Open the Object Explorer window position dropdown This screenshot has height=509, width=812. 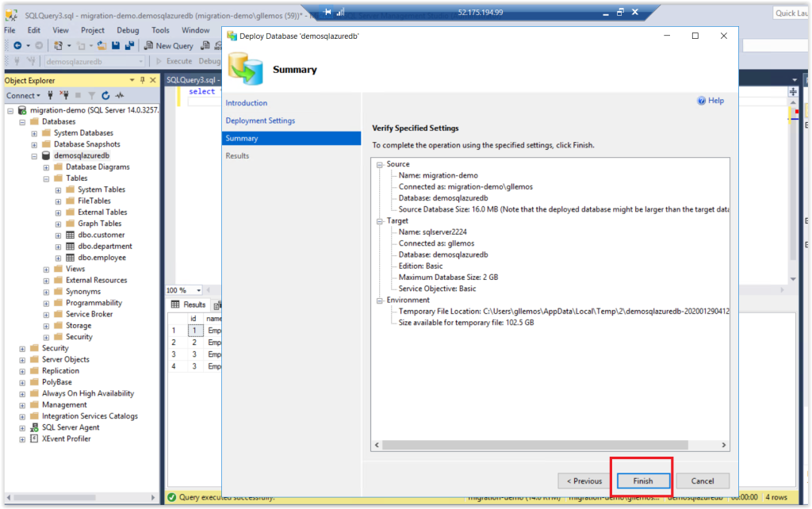(x=132, y=80)
